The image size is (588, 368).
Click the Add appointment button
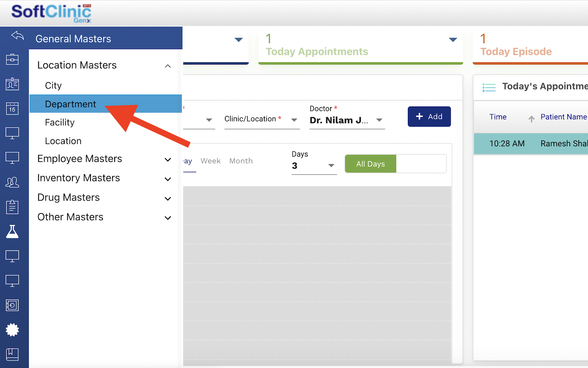[429, 116]
